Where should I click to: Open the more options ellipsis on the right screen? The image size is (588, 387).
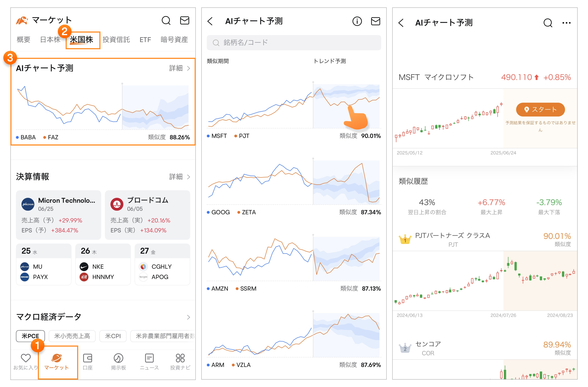pyautogui.click(x=566, y=23)
